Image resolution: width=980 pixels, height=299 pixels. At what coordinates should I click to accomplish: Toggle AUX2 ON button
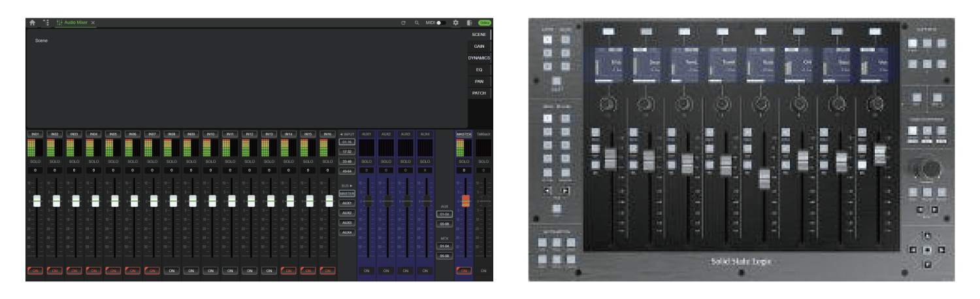pyautogui.click(x=386, y=270)
